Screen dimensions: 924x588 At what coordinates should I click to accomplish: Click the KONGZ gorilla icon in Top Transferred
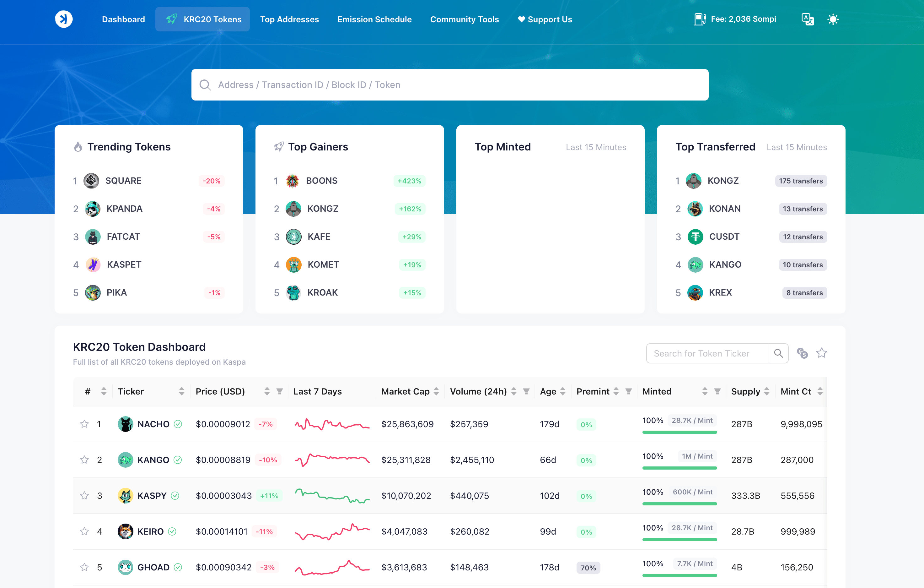[x=693, y=181]
